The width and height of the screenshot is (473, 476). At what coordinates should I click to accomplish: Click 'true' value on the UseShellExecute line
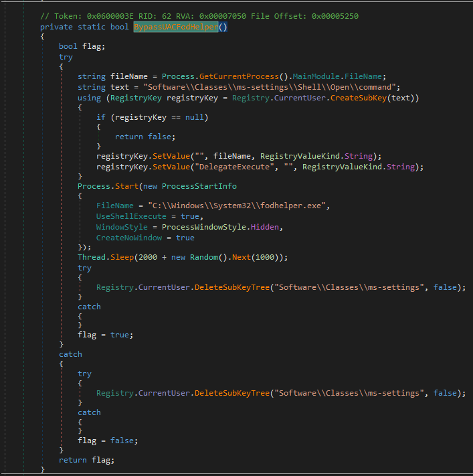189,216
